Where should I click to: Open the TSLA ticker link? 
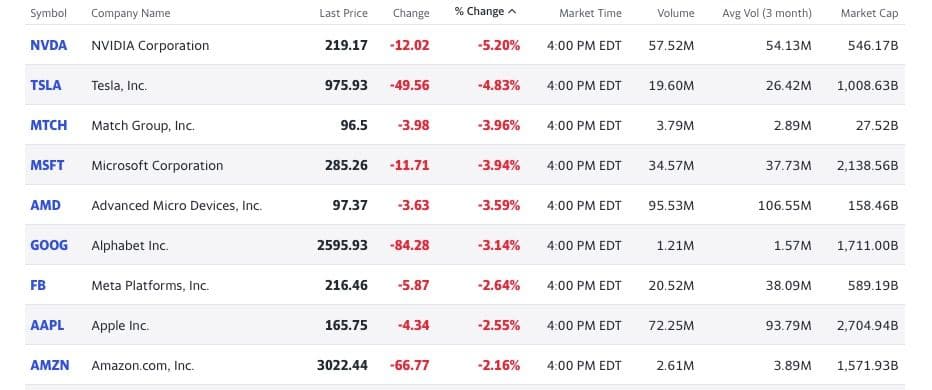[x=46, y=85]
